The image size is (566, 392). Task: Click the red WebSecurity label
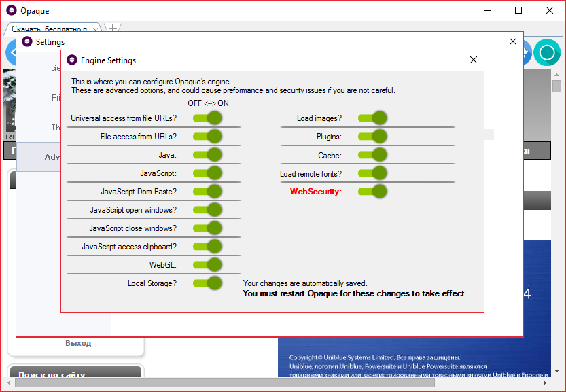click(315, 192)
